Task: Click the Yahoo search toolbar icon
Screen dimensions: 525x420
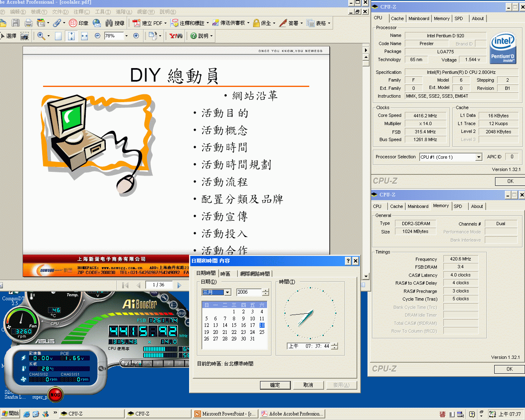Action: pos(176,36)
